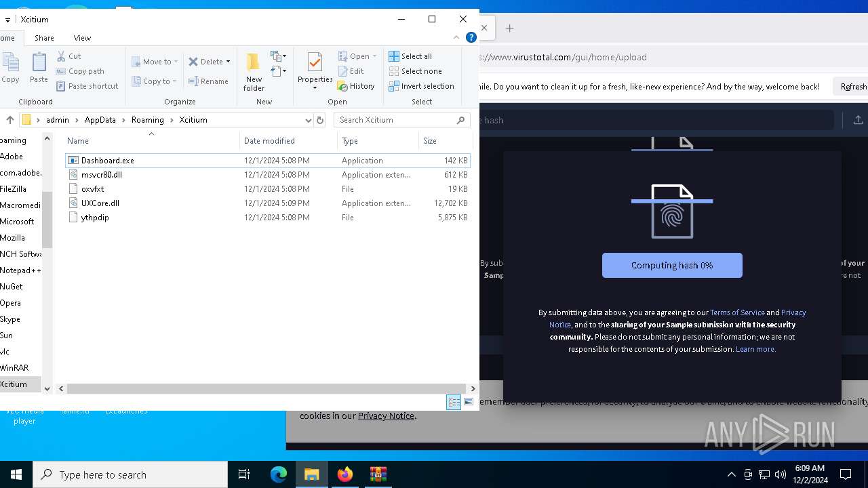The height and width of the screenshot is (488, 868).
Task: Go up one folder level arrow
Action: 10,120
